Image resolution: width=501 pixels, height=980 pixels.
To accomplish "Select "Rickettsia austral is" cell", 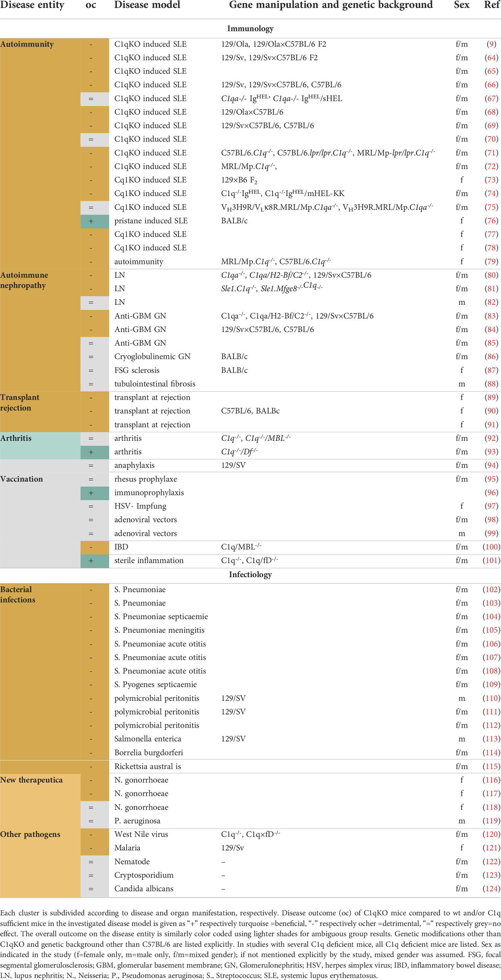I will [x=148, y=767].
